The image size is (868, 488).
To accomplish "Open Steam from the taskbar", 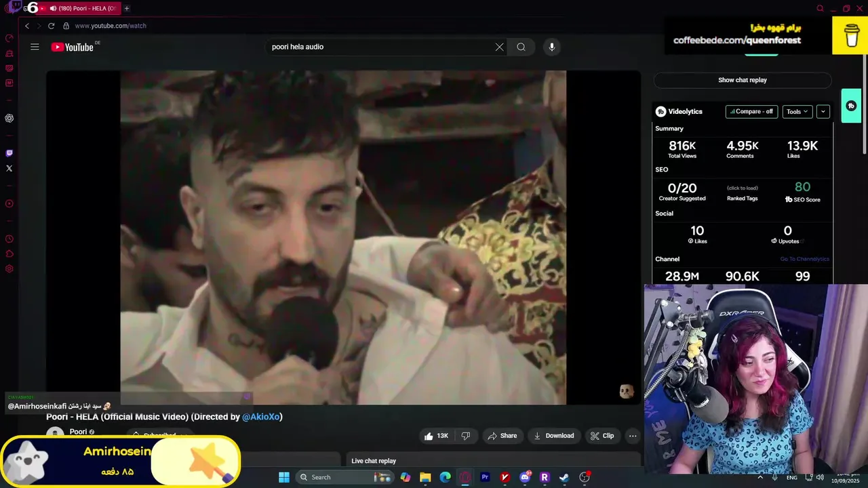I will pyautogui.click(x=564, y=477).
